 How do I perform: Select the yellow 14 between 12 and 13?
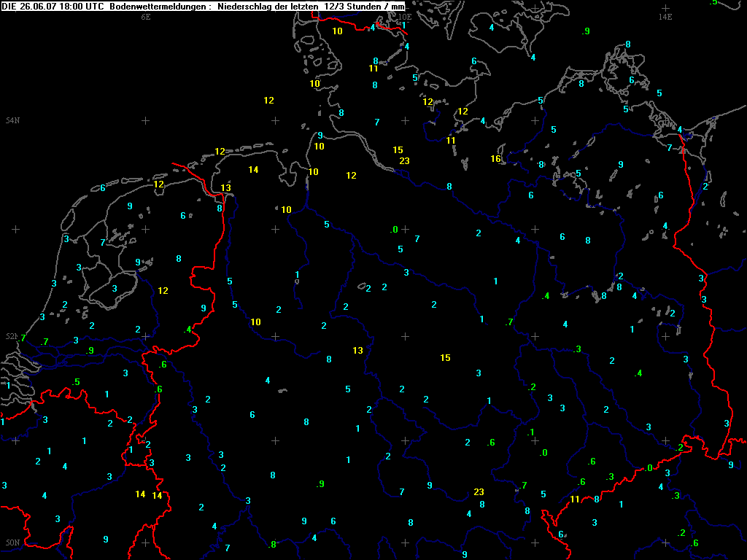tap(253, 170)
